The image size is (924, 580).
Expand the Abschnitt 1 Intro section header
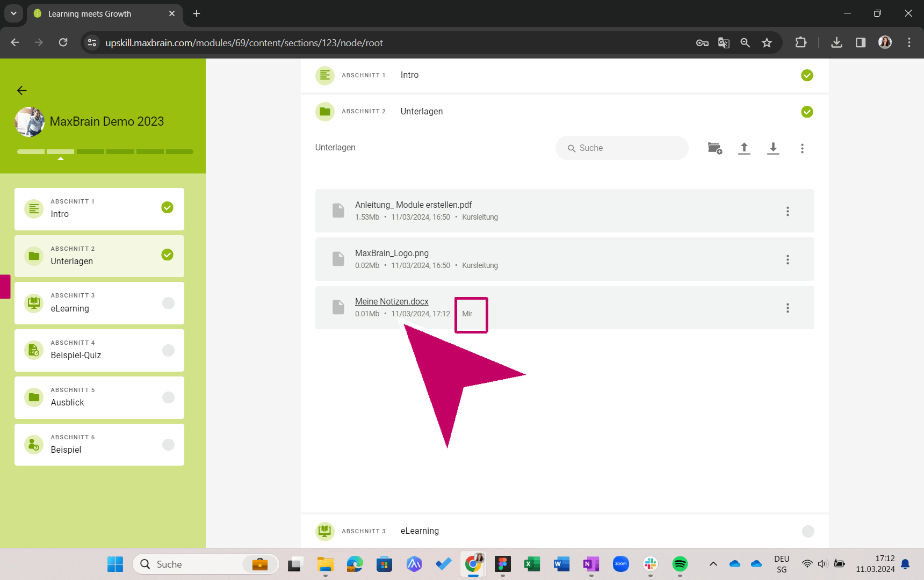(x=564, y=75)
